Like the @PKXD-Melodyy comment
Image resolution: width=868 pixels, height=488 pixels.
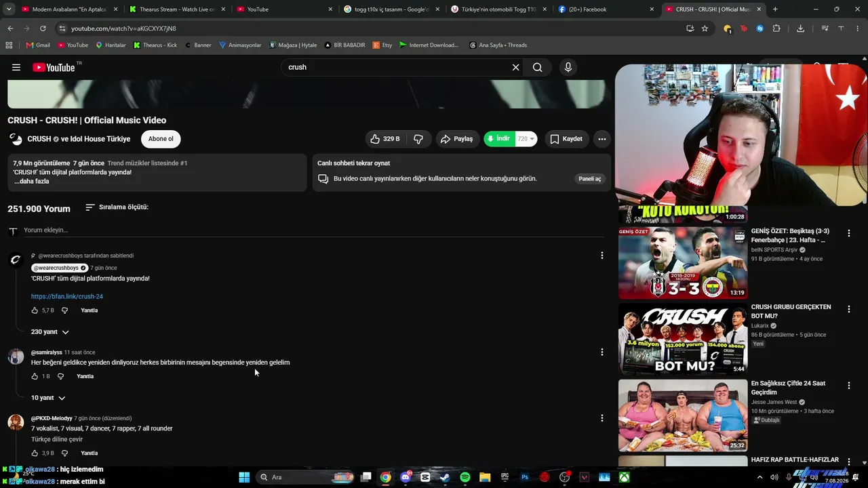(x=35, y=453)
